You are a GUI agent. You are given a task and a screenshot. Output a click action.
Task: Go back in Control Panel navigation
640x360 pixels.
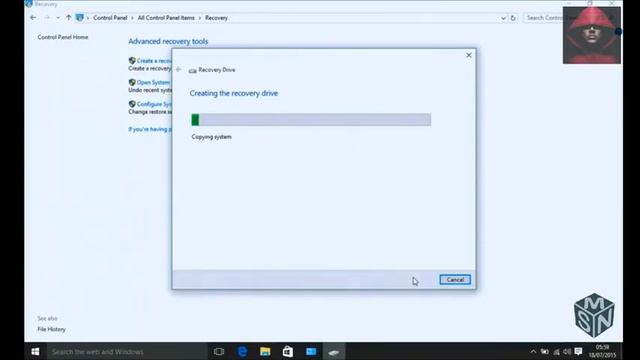coord(33,18)
